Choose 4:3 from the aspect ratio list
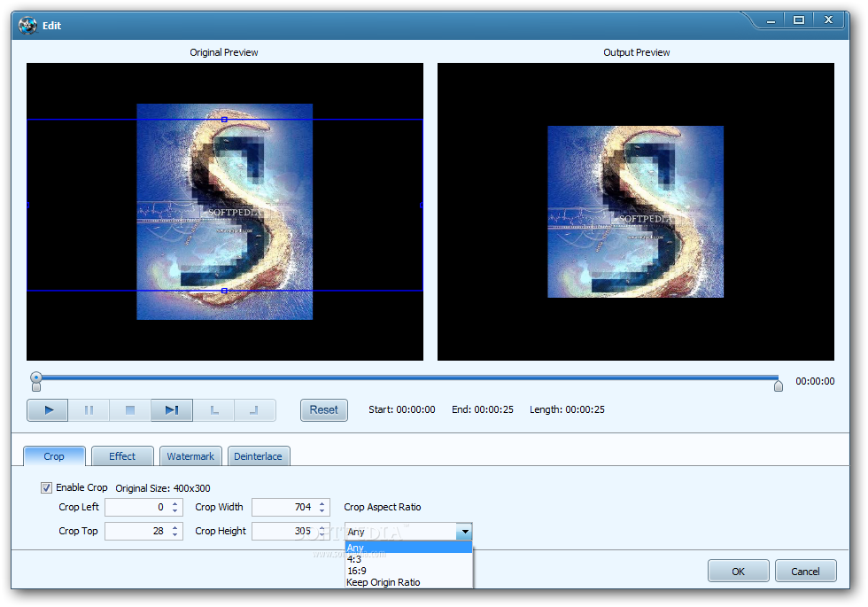868x607 pixels. click(355, 559)
